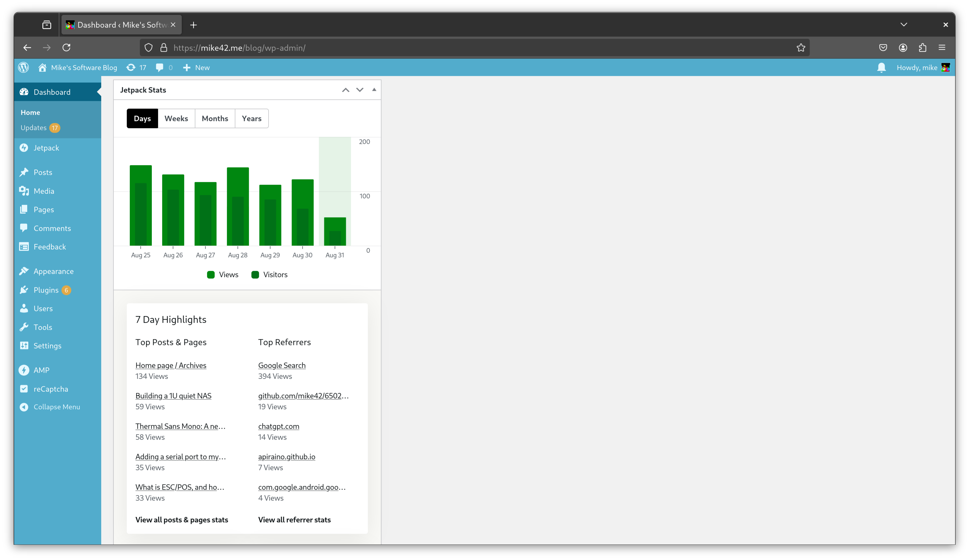Screen dimensions: 969x560
Task: Open the Building a 1U quiet NAS link
Action: 173,396
